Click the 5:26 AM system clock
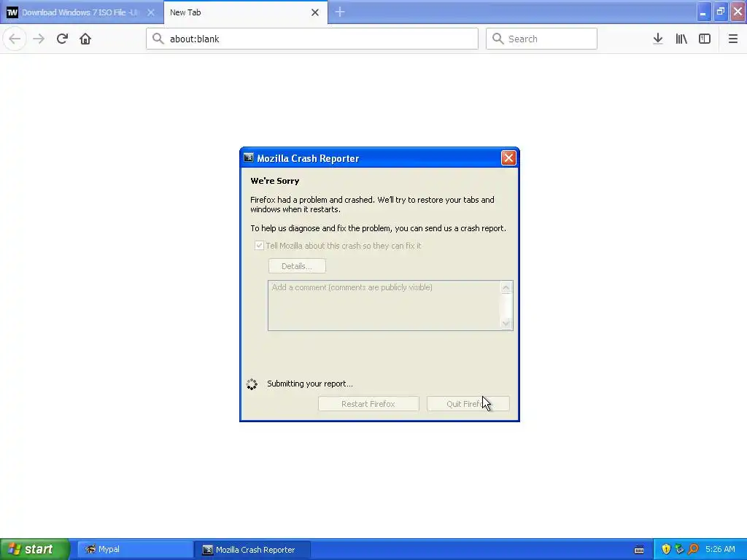This screenshot has width=747, height=560. click(x=720, y=550)
